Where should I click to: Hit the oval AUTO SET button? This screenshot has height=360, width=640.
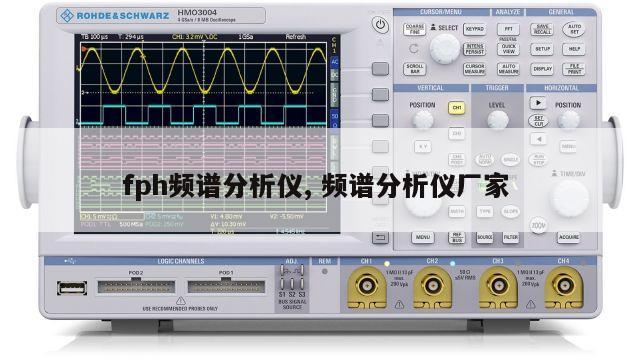point(574,29)
